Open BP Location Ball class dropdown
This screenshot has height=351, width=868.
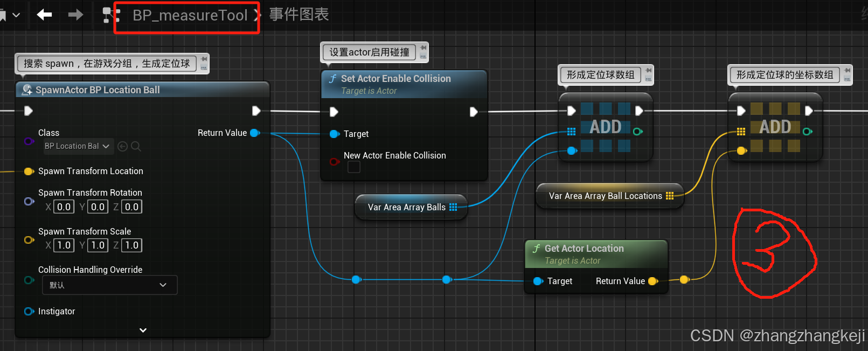[x=79, y=146]
